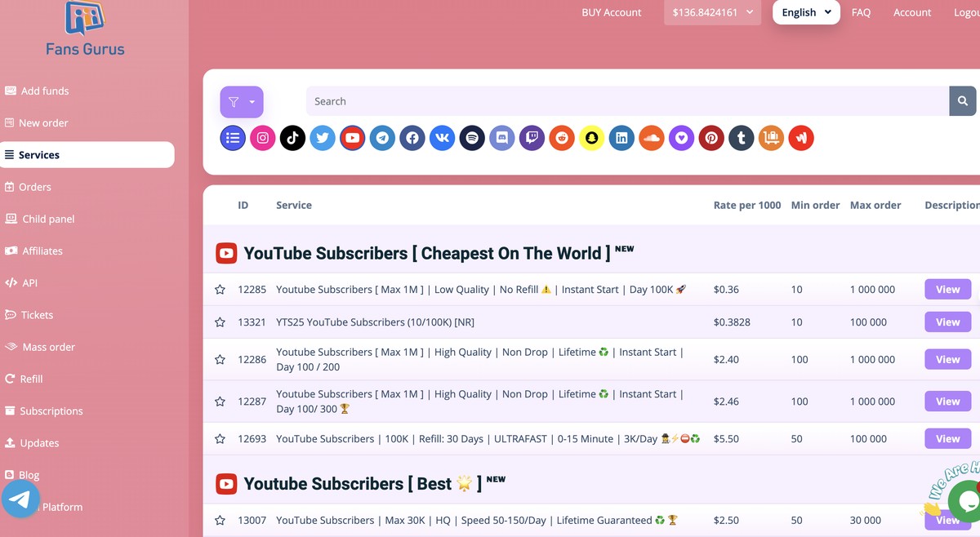Filter services by VK icon

442,138
